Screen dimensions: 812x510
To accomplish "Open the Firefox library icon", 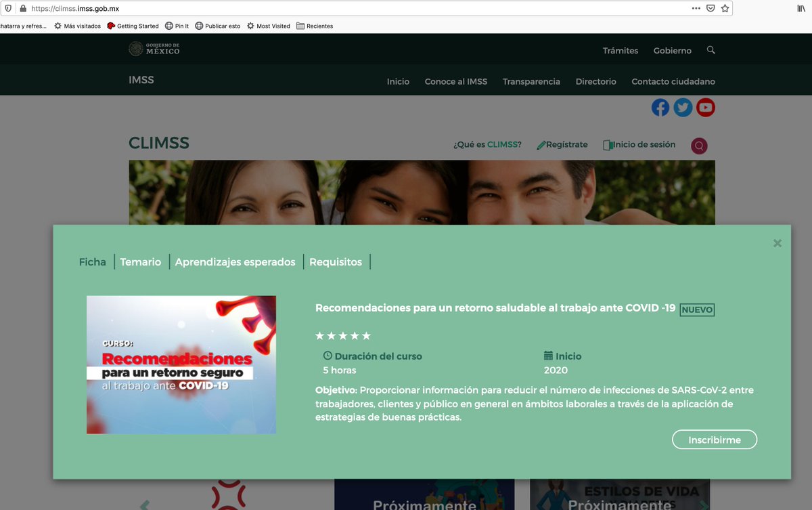I will (800, 9).
